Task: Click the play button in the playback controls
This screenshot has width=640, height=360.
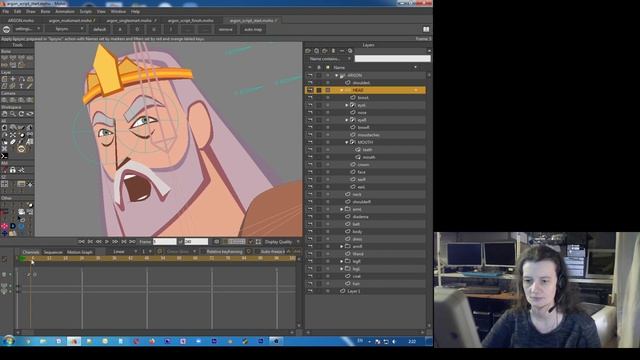Action: tap(107, 242)
